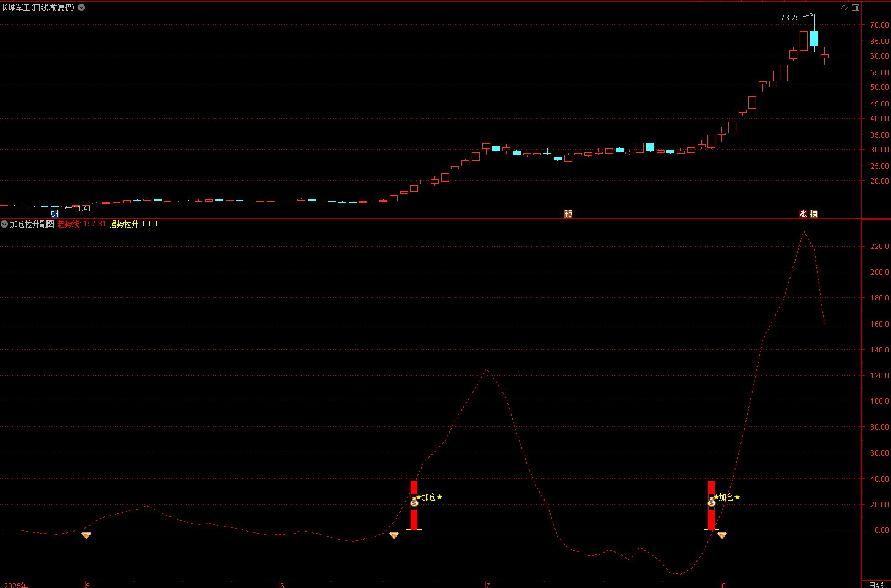Click the first red 加仓 signal bar
Viewport: 891px width, 588px height.
click(414, 505)
